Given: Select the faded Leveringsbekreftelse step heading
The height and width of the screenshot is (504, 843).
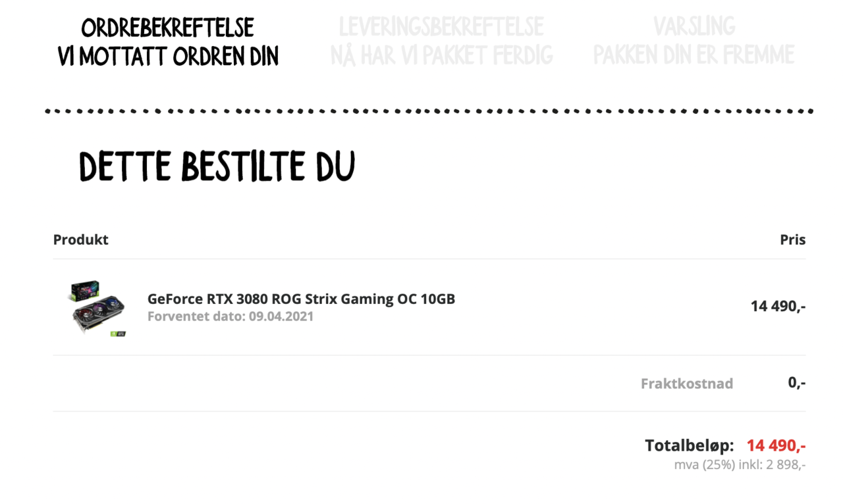Looking at the screenshot, I should point(441,26).
